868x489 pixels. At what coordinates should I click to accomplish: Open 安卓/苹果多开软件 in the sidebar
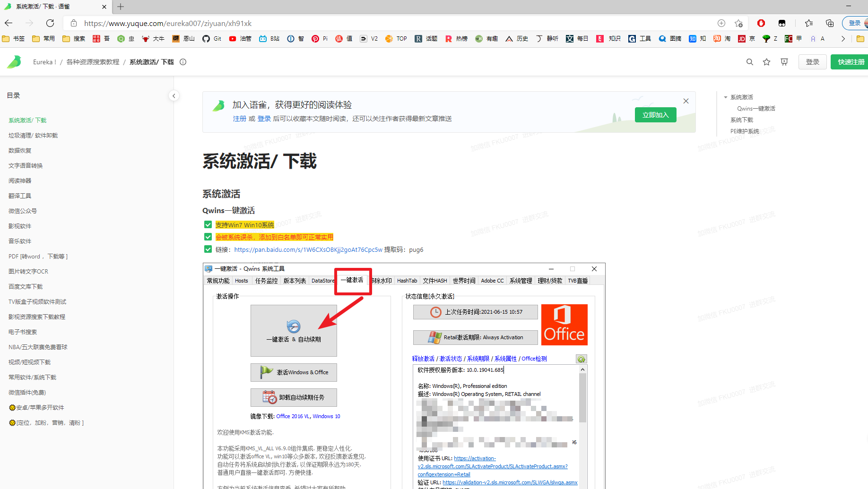coord(36,408)
